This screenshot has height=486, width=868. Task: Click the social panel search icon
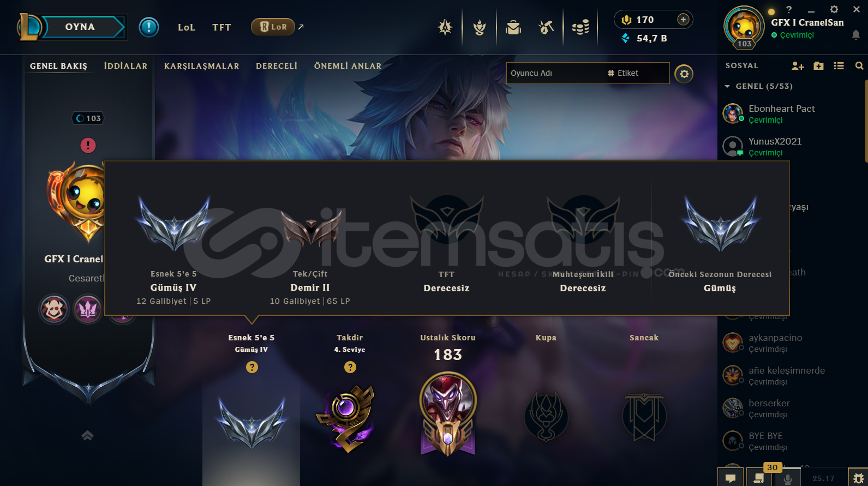pyautogui.click(x=859, y=66)
